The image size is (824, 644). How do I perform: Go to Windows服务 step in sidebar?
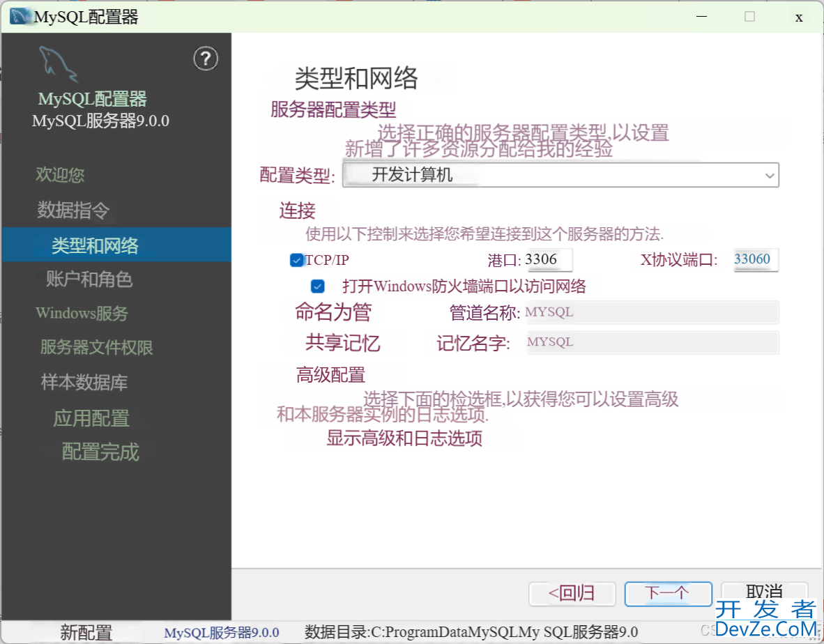82,313
